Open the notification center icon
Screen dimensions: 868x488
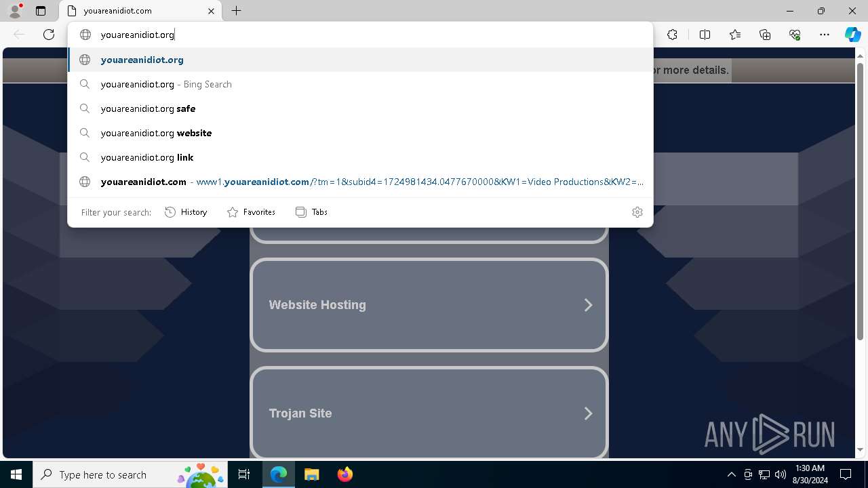[846, 474]
